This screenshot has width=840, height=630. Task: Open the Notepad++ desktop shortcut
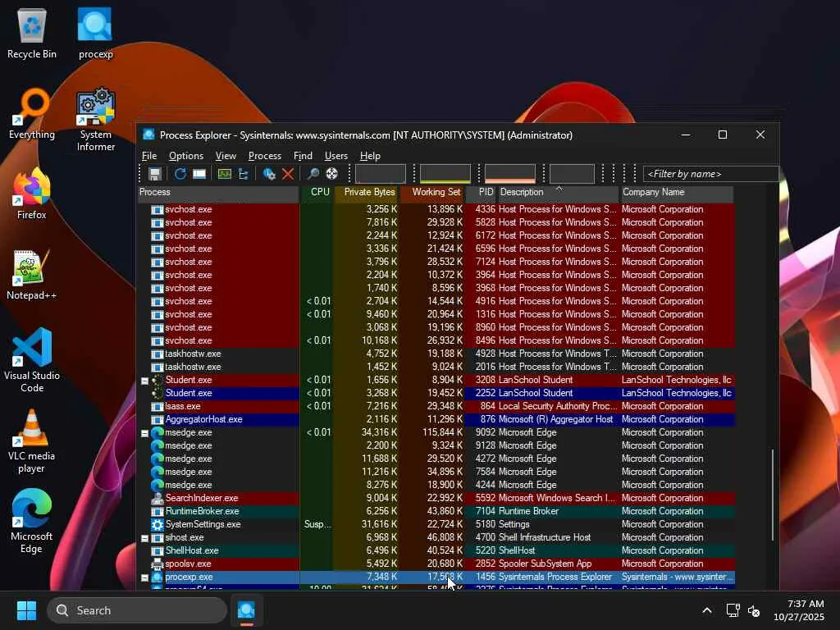click(32, 274)
